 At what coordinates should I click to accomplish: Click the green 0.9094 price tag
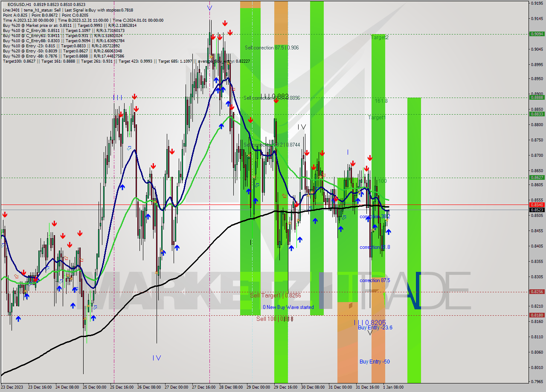click(x=537, y=34)
